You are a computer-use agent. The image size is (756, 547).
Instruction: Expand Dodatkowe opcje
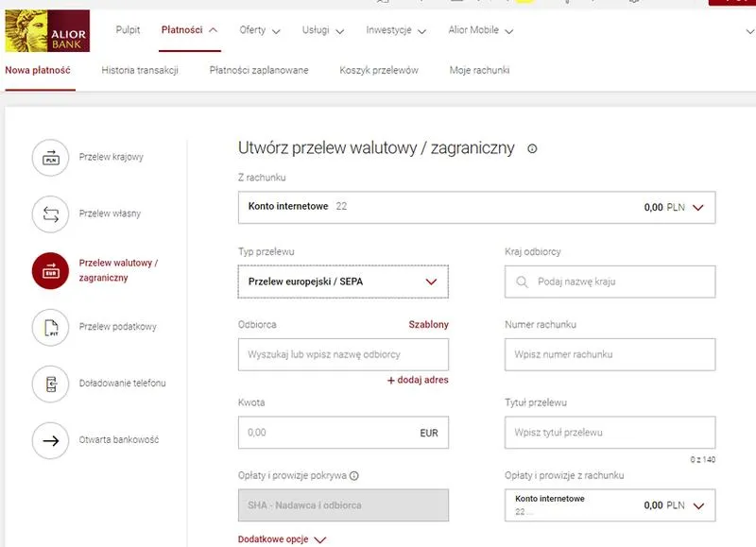[x=276, y=538]
